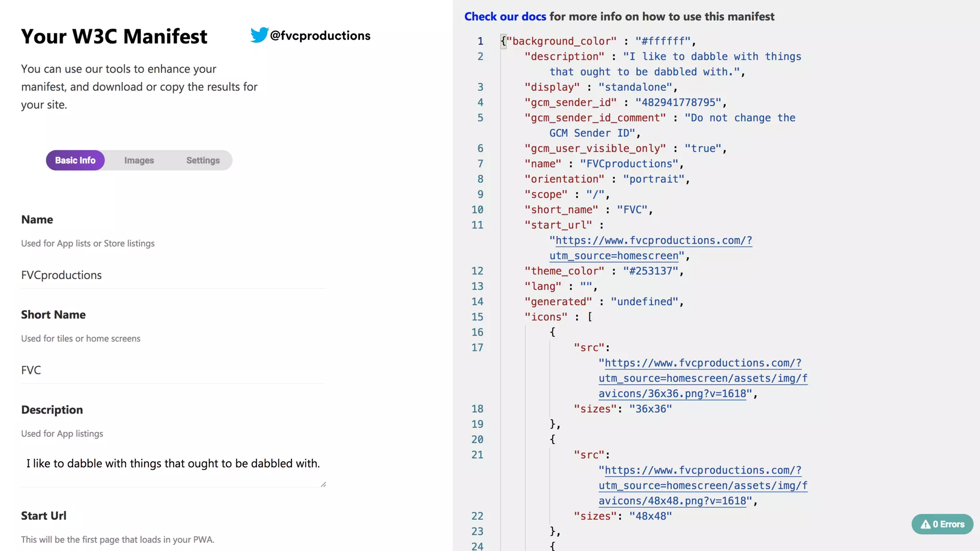Switch to the Settings tab
Viewport: 980px width, 551px height.
click(203, 160)
